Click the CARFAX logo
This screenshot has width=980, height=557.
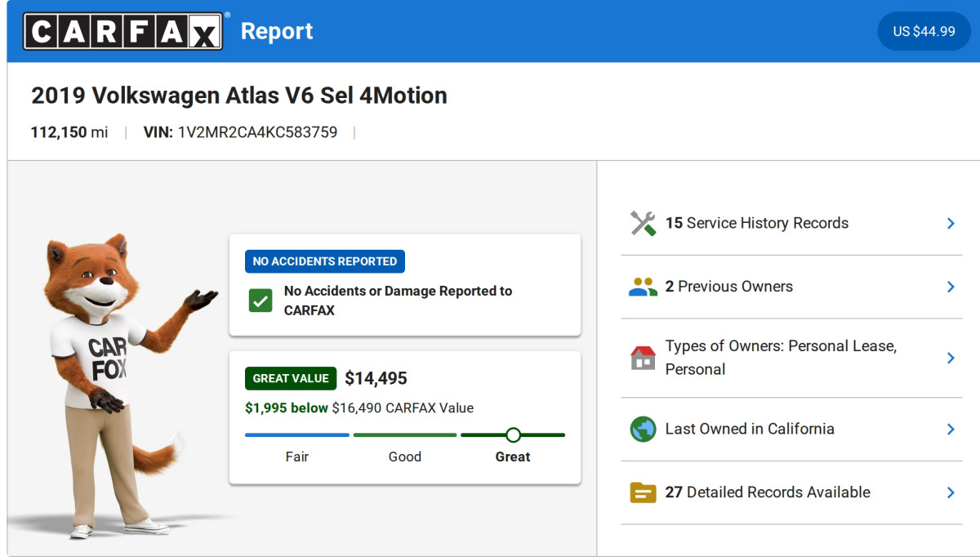click(x=122, y=31)
